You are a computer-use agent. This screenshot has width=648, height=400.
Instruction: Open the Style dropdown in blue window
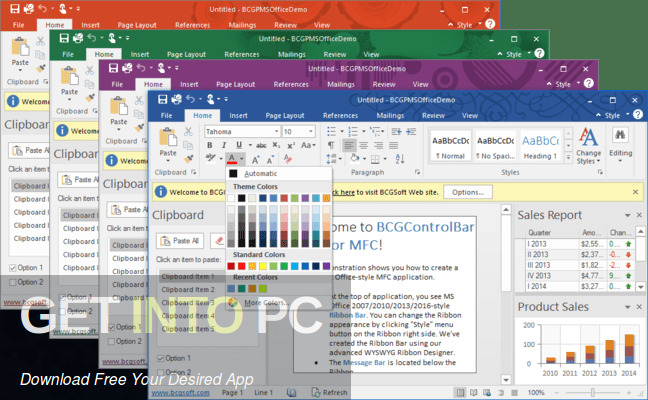(627, 114)
